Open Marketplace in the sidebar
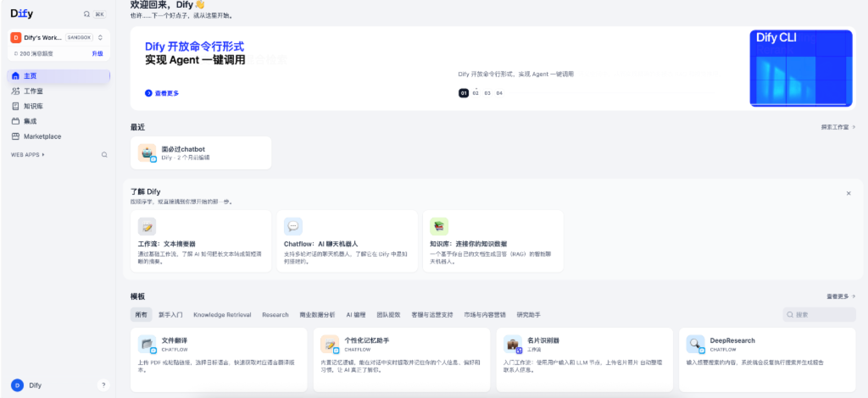 click(58, 136)
